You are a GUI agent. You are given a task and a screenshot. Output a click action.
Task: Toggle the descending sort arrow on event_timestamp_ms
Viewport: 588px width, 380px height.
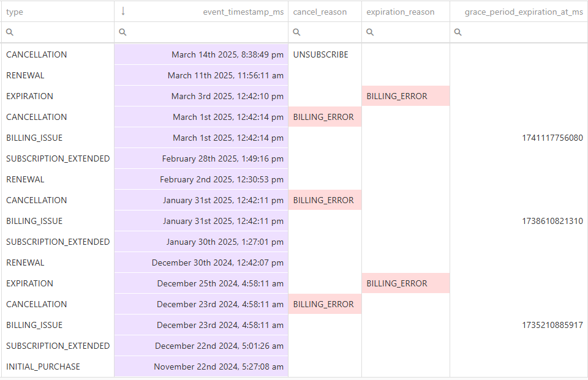coord(123,11)
